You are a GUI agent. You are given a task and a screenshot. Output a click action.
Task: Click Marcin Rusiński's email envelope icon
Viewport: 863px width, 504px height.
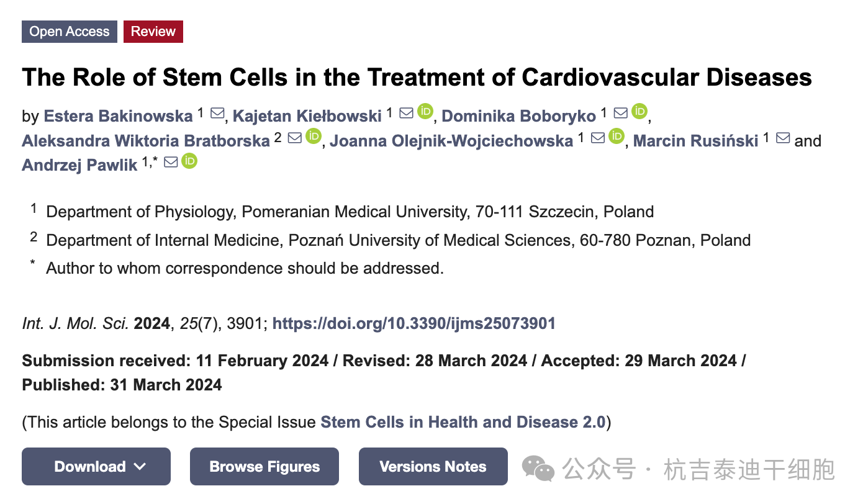(783, 138)
